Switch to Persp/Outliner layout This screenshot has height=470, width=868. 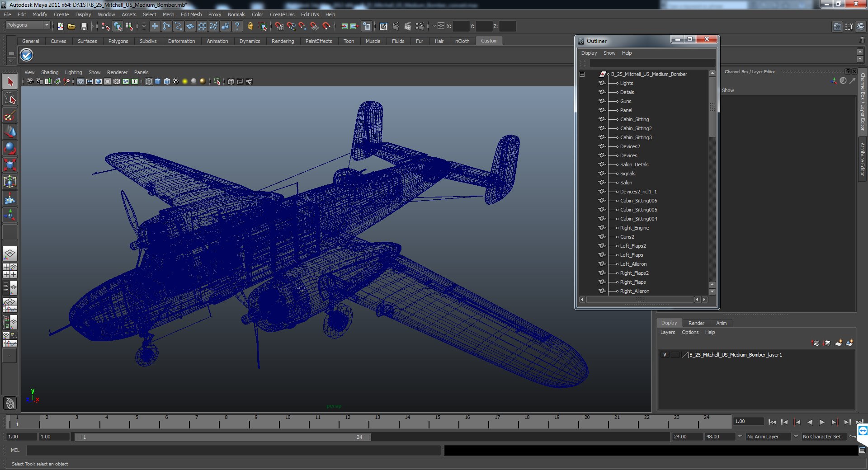[10, 287]
